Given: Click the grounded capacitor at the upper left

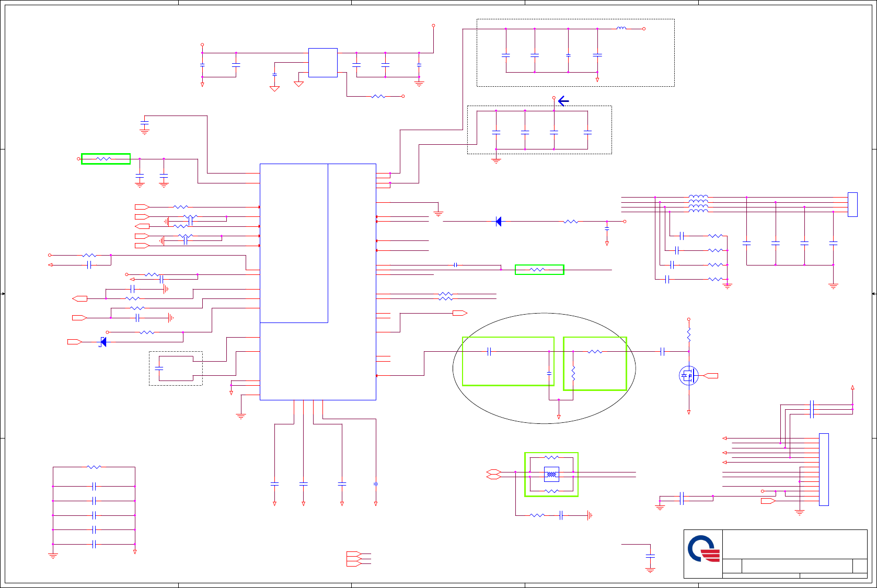Looking at the screenshot, I should tap(145, 123).
